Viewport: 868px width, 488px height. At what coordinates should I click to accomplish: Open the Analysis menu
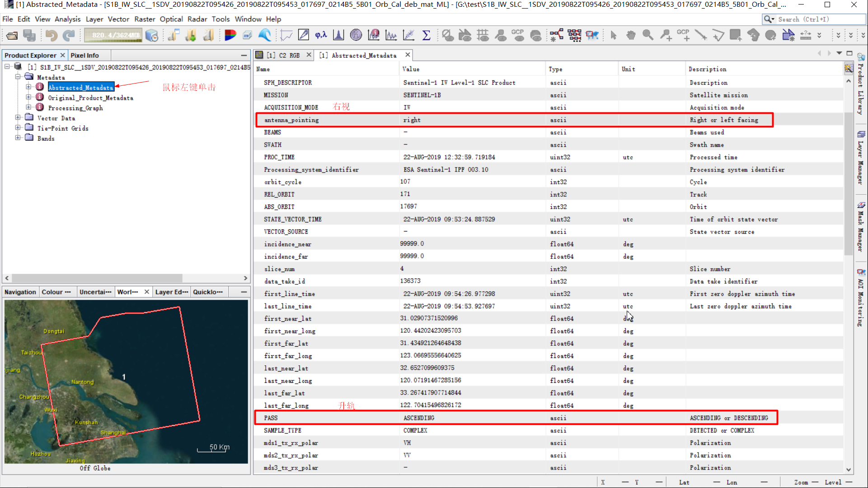[x=68, y=19]
